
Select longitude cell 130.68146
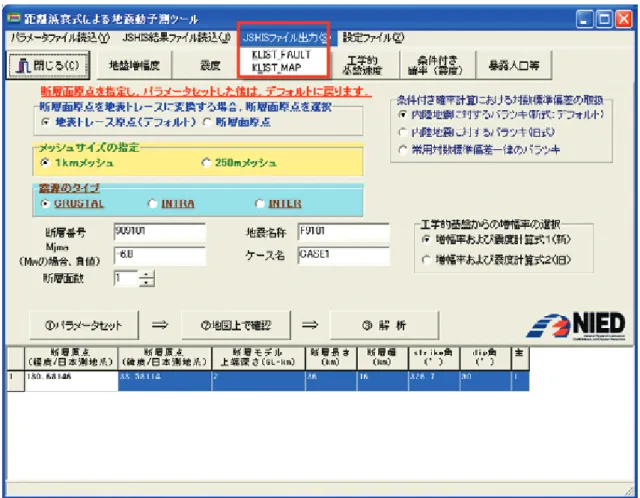[x=71, y=381]
